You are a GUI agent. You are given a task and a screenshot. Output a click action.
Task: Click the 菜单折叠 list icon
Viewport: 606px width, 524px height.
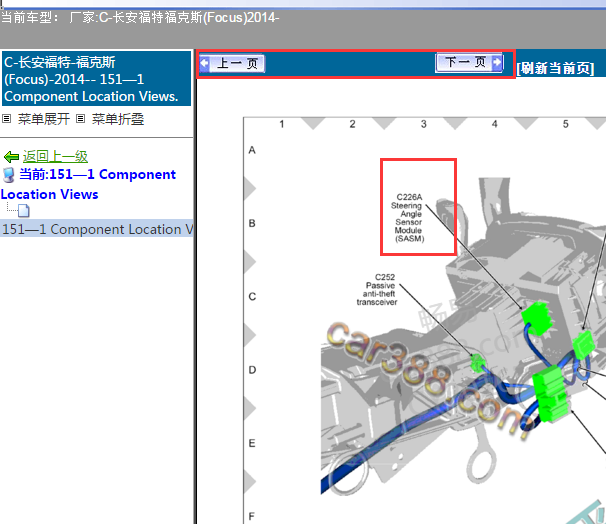80,119
